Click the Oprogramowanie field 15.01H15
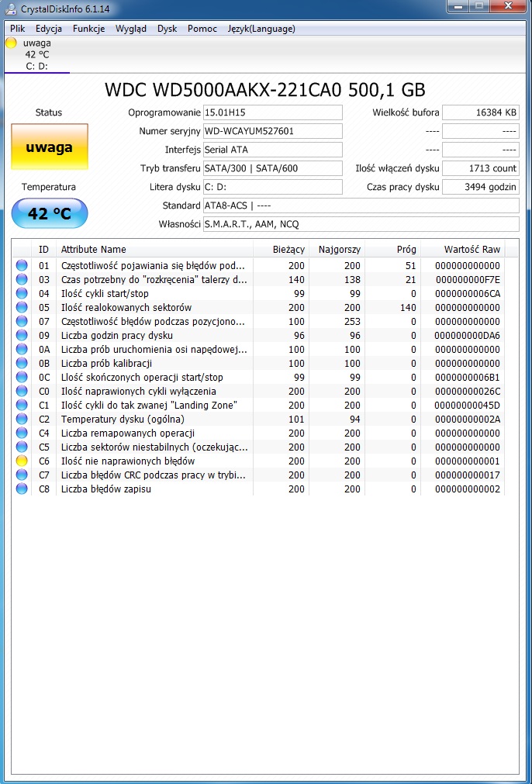This screenshot has height=784, width=532. (x=272, y=112)
